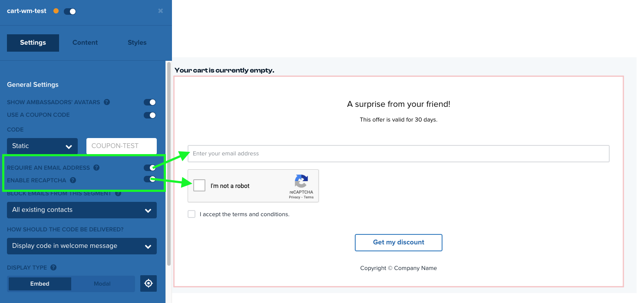Click the help icon beside Require an Email Address
This screenshot has height=303, width=644.
[x=96, y=168]
